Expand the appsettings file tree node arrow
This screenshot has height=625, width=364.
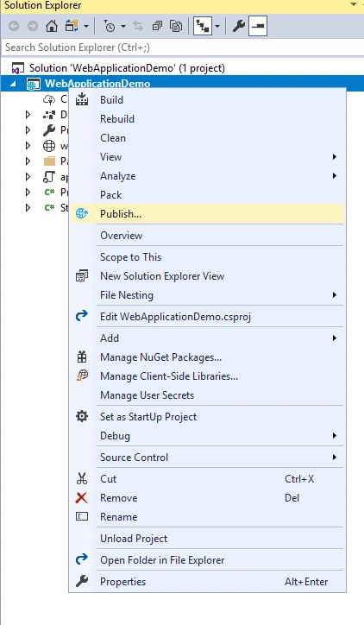pos(28,177)
